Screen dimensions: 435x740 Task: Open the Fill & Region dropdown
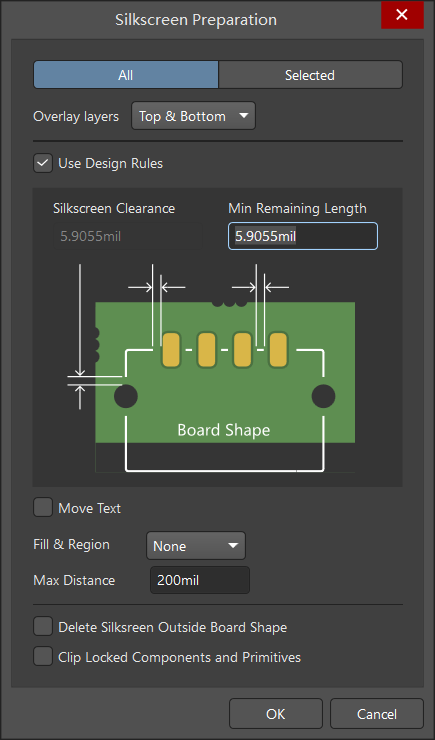pyautogui.click(x=196, y=546)
